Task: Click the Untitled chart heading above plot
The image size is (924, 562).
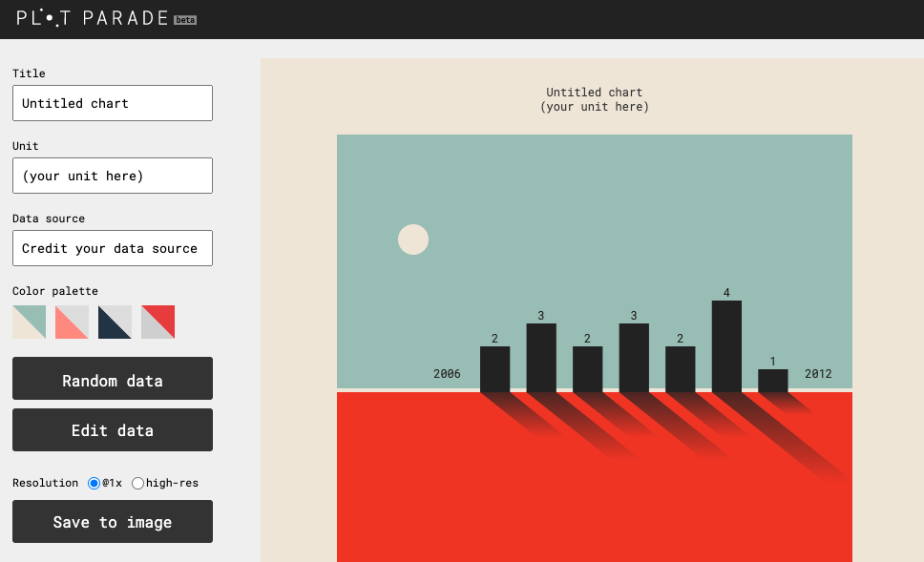Action: 594,93
